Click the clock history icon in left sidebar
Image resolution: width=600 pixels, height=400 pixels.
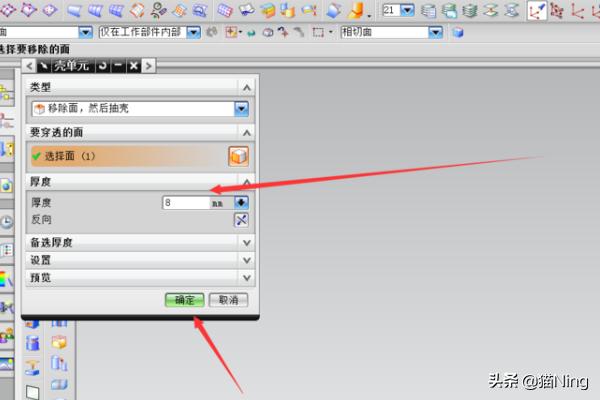[7, 222]
